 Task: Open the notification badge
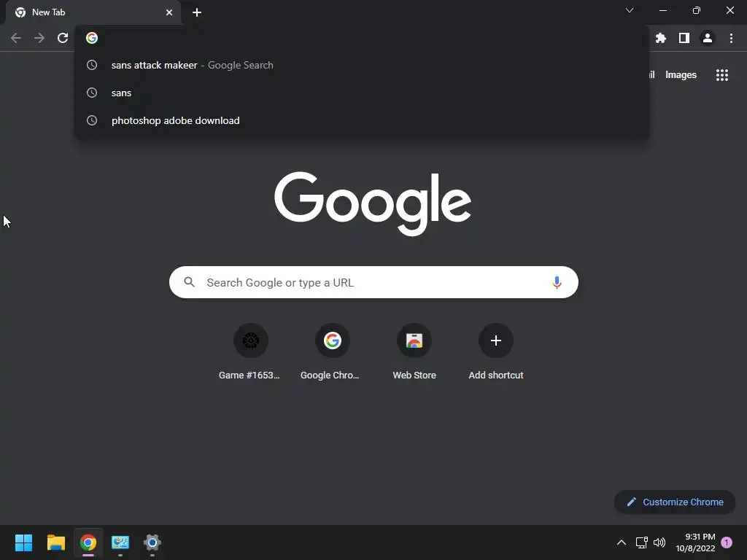[727, 542]
